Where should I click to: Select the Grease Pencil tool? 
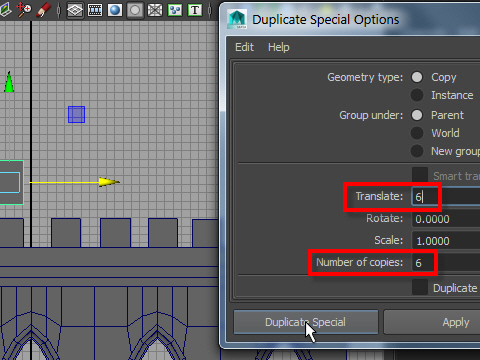click(44, 10)
